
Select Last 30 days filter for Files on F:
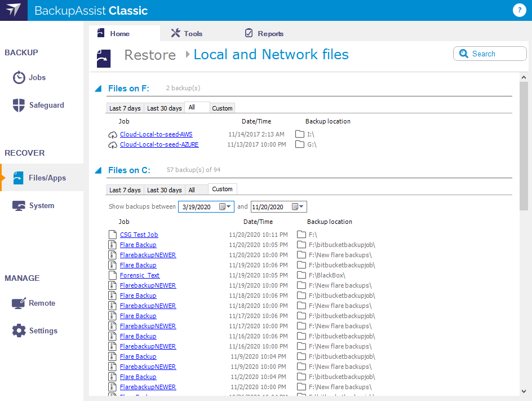164,108
